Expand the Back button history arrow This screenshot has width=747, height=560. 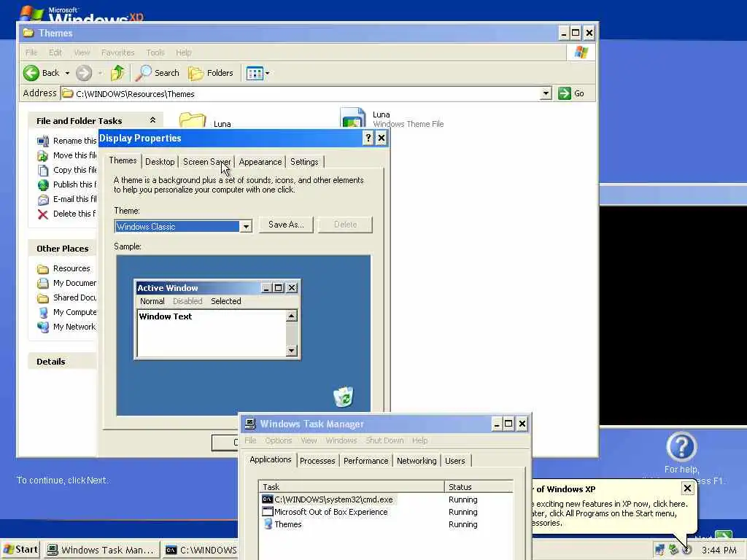pos(67,74)
